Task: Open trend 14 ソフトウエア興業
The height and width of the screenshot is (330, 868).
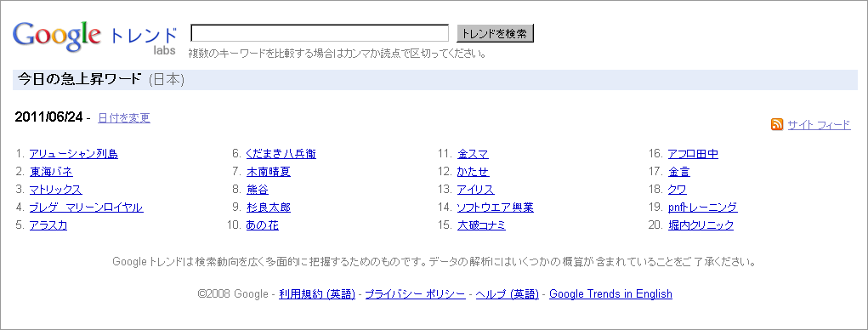Action: pyautogui.click(x=495, y=208)
